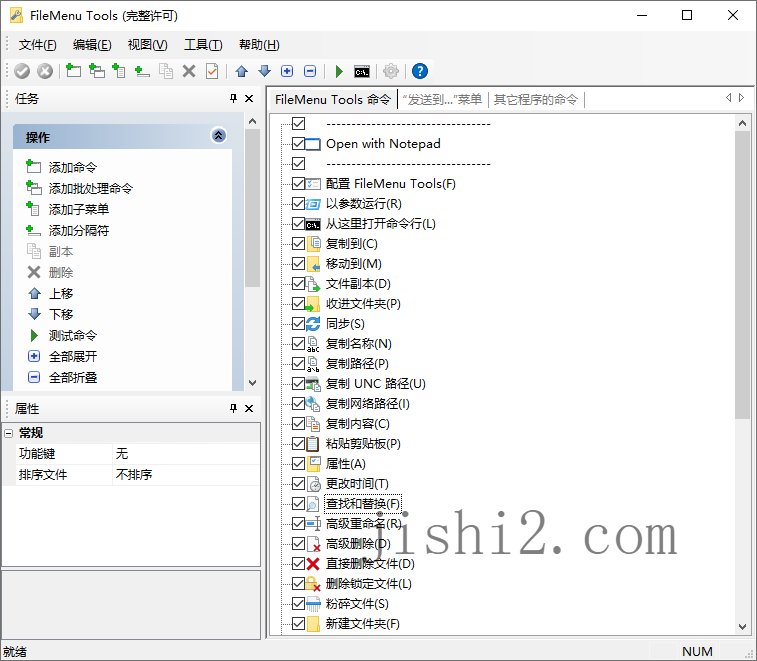Uncheck the 复制名称(N) checkbox
The height and width of the screenshot is (661, 757).
298,344
